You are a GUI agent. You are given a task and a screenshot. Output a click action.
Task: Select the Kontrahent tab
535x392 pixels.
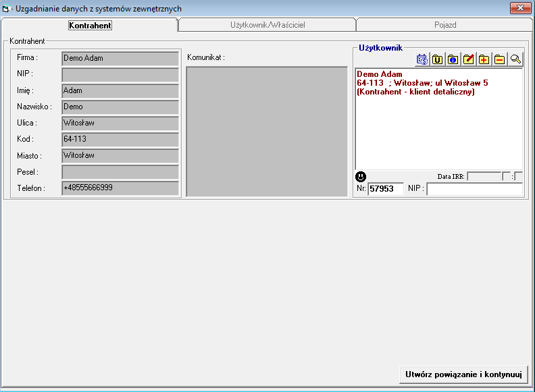pos(90,25)
